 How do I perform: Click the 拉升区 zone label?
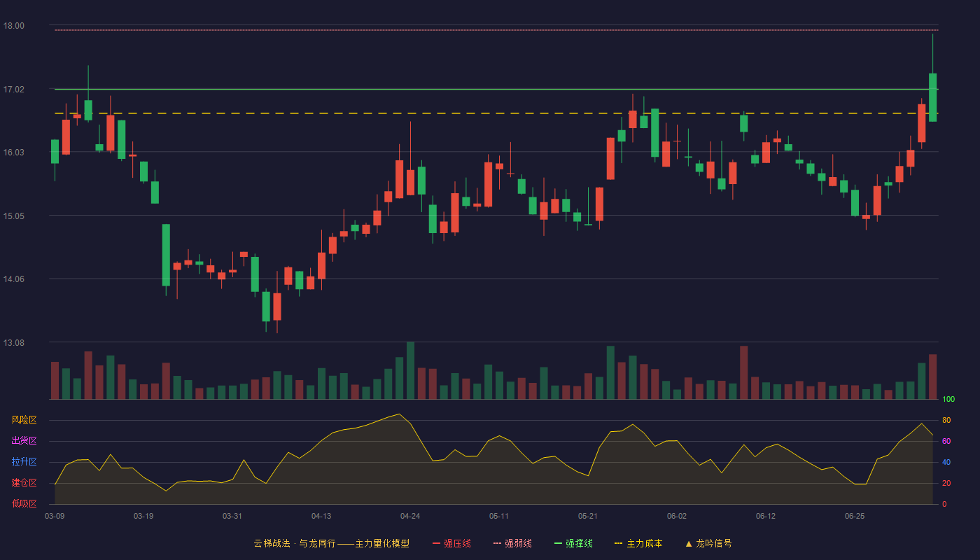coord(24,462)
